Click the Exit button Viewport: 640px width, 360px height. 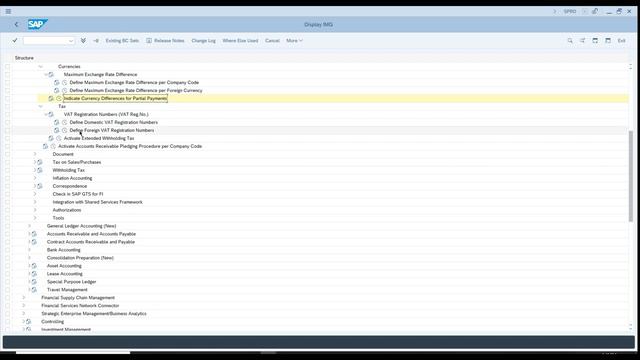coord(621,40)
